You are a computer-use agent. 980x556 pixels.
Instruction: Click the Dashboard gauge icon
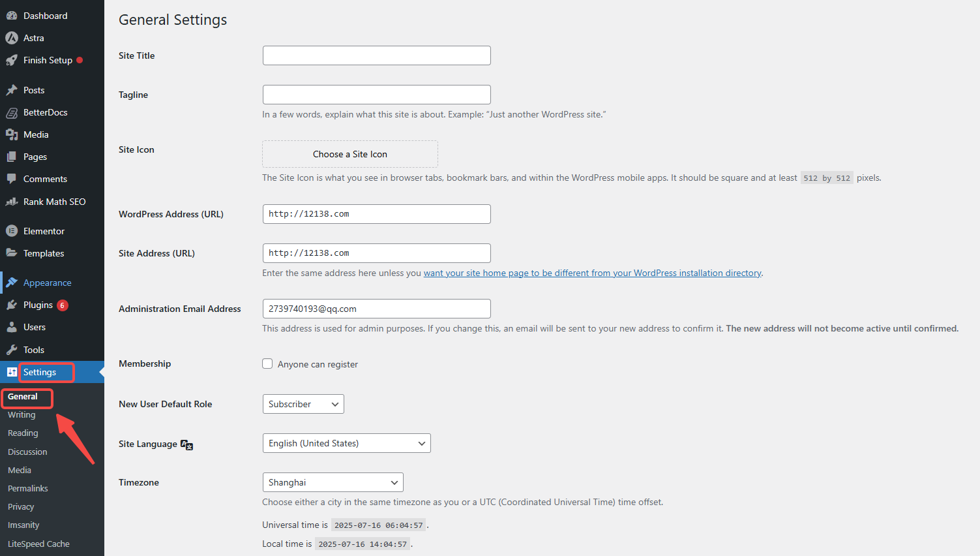[x=12, y=16]
